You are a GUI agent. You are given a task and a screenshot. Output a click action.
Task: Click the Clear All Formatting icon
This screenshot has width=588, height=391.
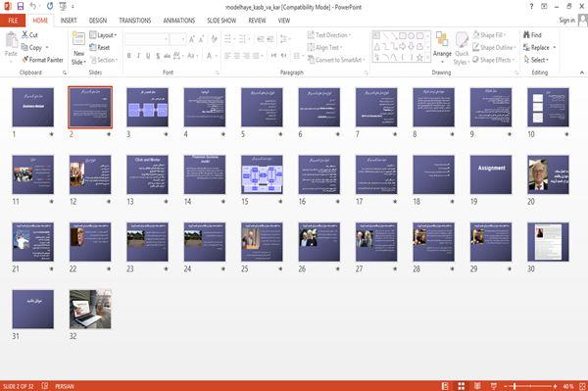point(214,39)
